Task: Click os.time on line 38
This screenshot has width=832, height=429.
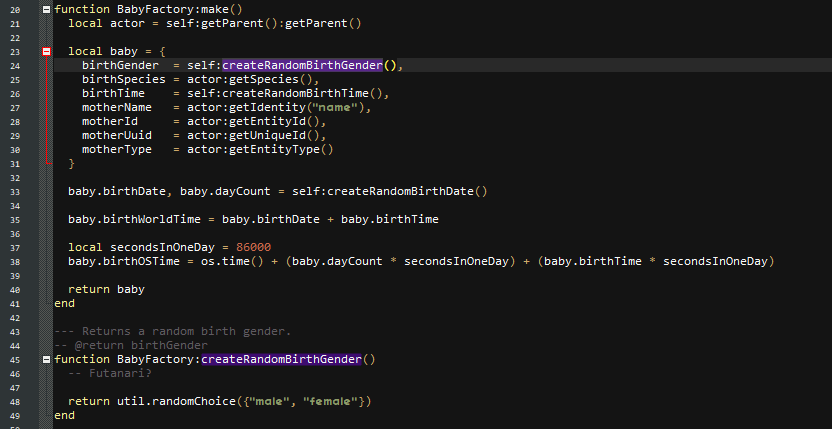Action: 225,261
